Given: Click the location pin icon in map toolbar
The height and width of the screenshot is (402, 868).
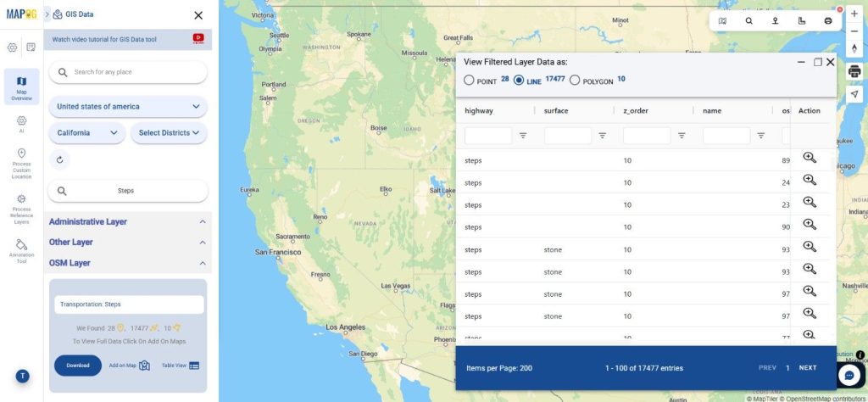Looking at the screenshot, I should click(775, 21).
